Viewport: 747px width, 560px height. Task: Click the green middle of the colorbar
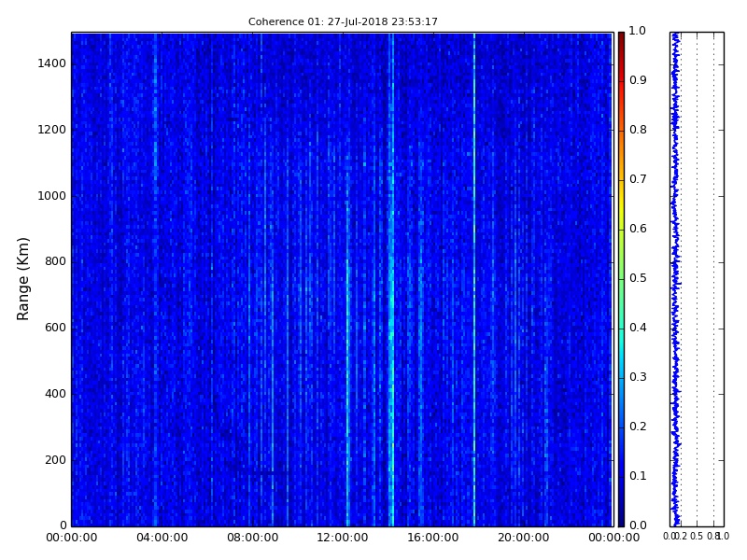coord(621,278)
